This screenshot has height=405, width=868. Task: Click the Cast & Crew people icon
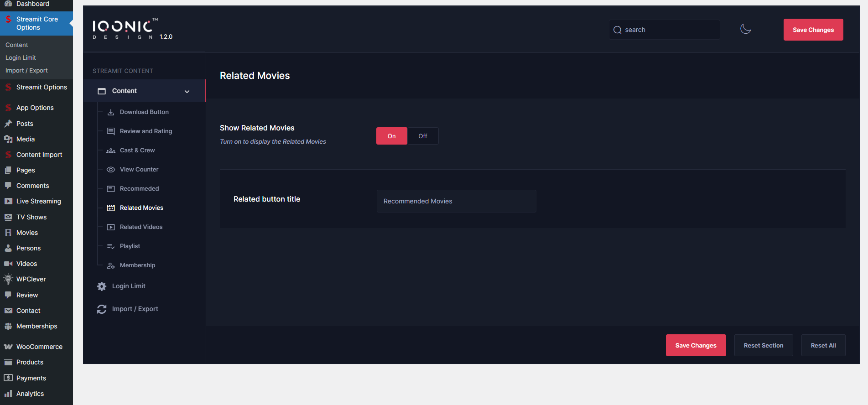[111, 151]
